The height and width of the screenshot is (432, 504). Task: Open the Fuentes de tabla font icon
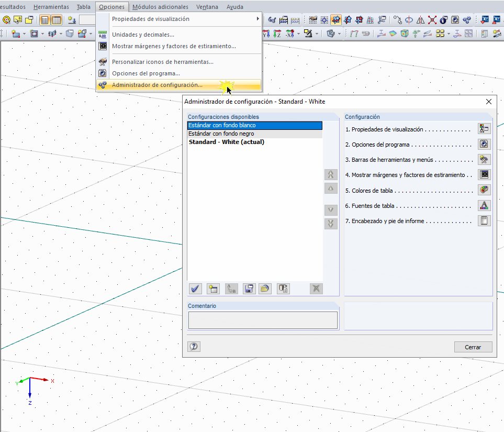point(484,205)
